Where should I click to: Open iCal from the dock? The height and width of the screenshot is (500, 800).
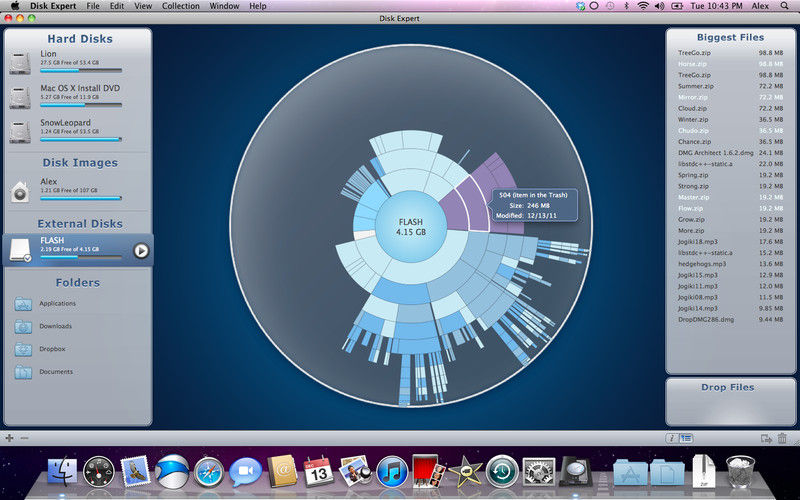(x=318, y=471)
